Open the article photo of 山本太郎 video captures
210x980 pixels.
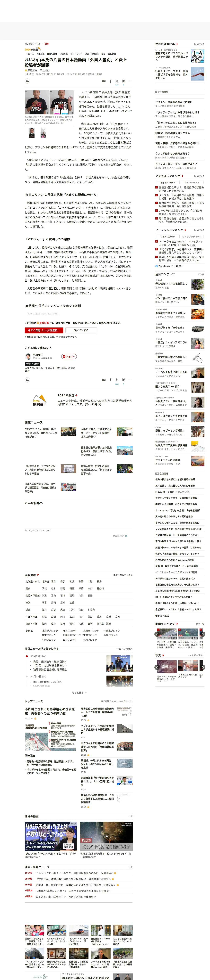coord(50,102)
